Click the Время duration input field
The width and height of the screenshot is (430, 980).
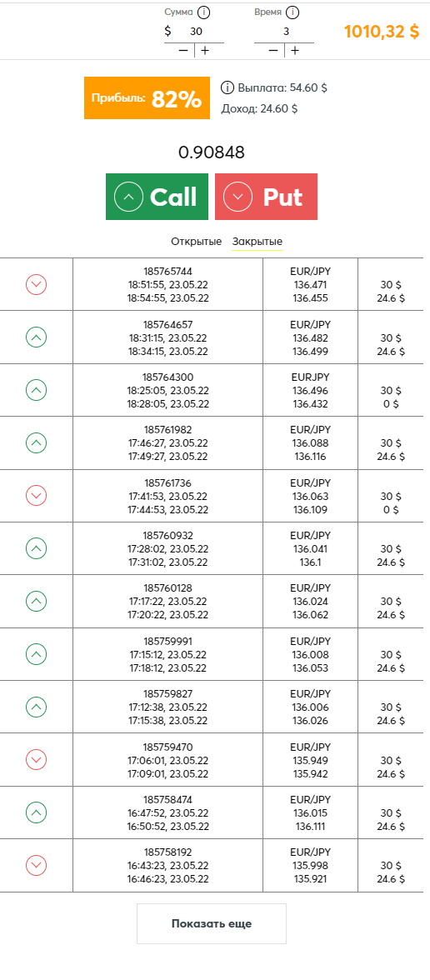[284, 32]
